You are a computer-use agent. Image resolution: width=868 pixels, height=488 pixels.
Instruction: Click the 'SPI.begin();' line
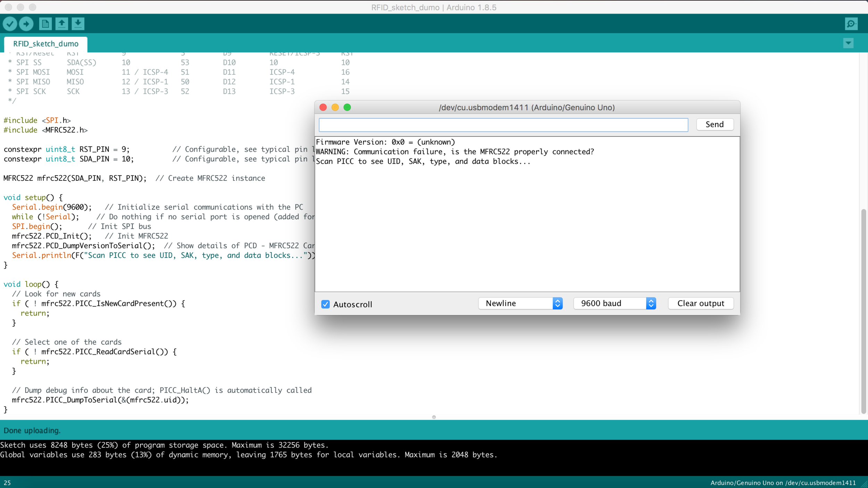point(37,226)
